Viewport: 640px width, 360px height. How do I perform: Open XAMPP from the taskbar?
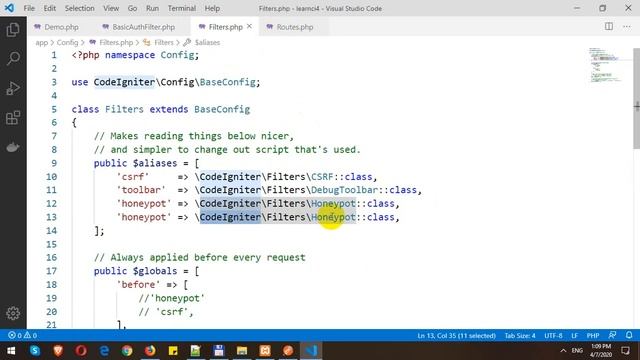coord(265,351)
